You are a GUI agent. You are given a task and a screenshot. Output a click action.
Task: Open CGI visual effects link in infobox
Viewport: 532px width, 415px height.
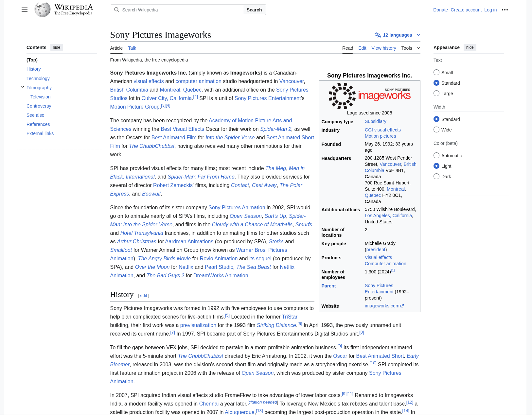tap(383, 130)
